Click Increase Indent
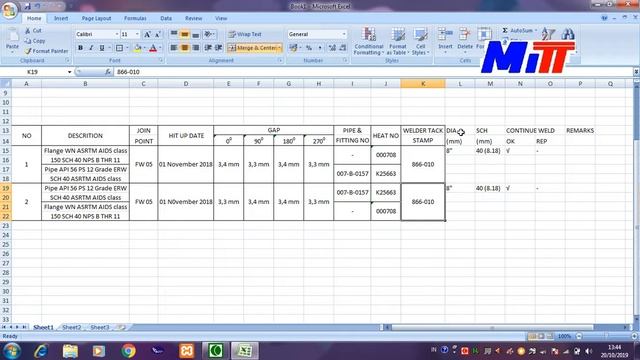Viewport: 640px width, 360px height. click(x=219, y=48)
